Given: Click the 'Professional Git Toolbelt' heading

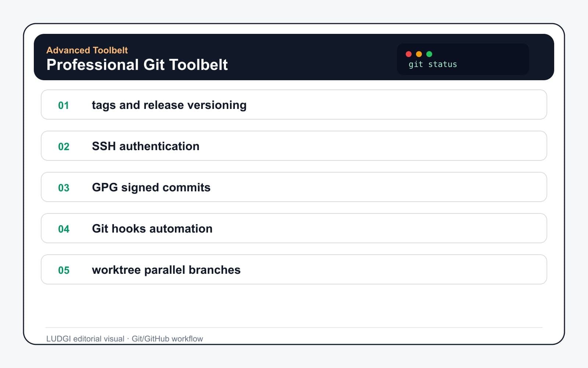Looking at the screenshot, I should [x=137, y=65].
